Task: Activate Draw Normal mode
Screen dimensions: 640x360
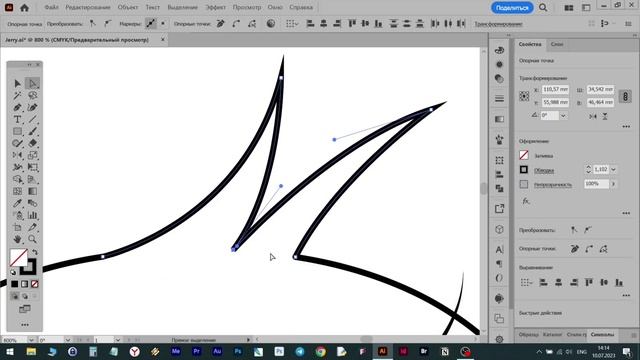Action: coord(15,296)
